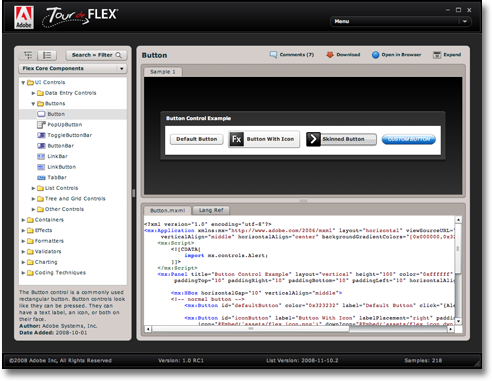The width and height of the screenshot is (492, 381).
Task: Click the Search - Filter input field
Action: 96,55
